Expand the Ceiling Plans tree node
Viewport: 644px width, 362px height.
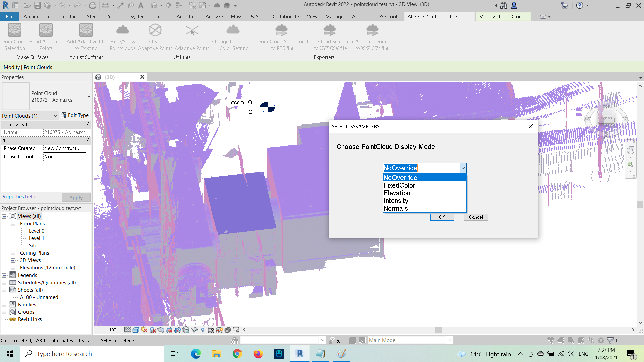tap(13, 253)
